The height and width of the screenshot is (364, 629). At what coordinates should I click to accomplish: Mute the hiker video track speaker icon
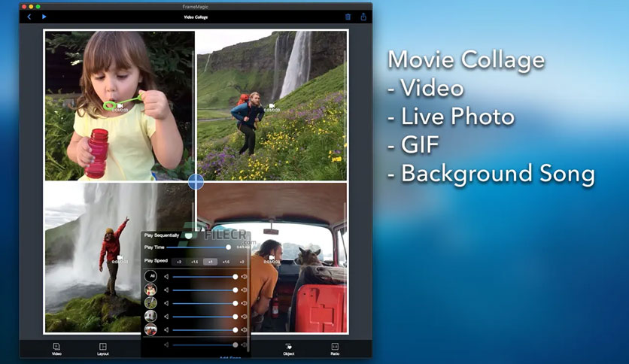pos(166,303)
